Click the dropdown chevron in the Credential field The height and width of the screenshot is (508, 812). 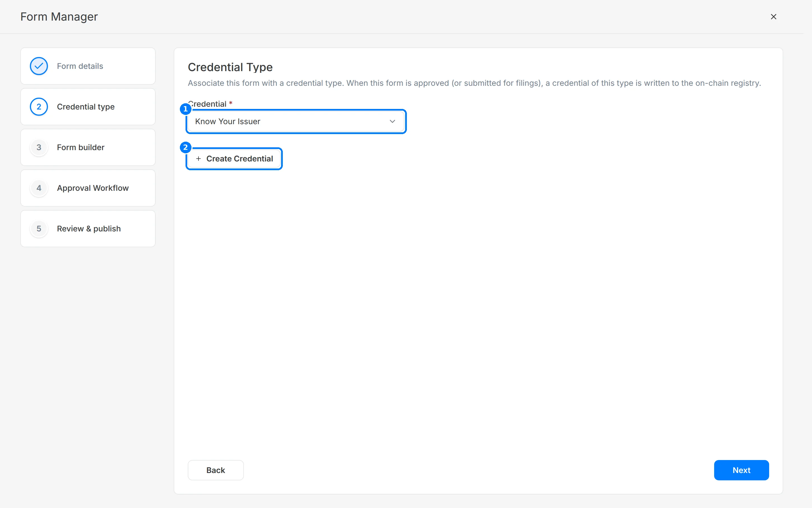392,121
